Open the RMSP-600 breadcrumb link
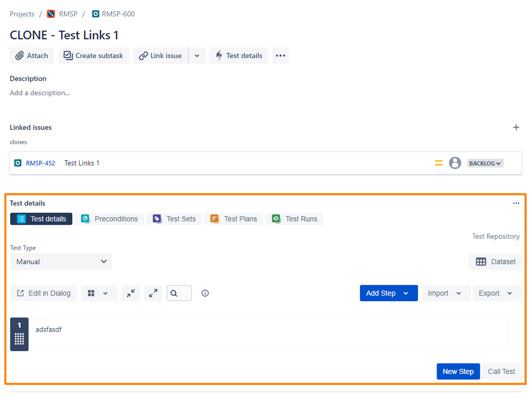The width and height of the screenshot is (532, 398). 118,14
